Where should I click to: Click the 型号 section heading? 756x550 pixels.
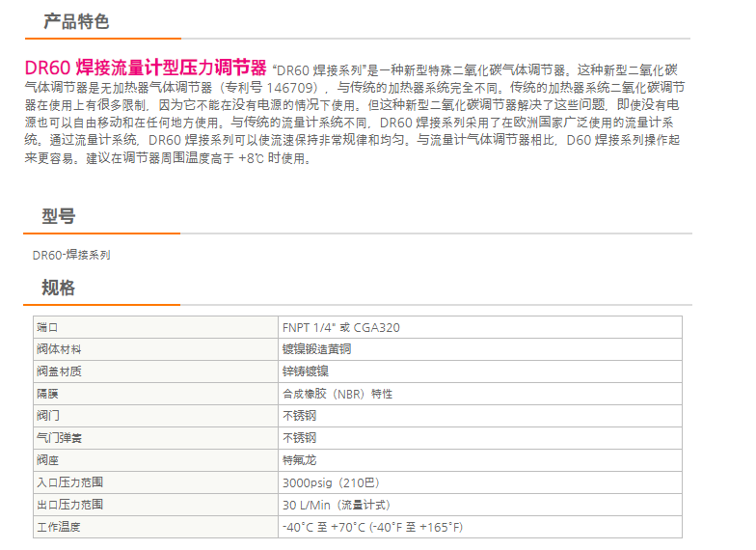(58, 217)
